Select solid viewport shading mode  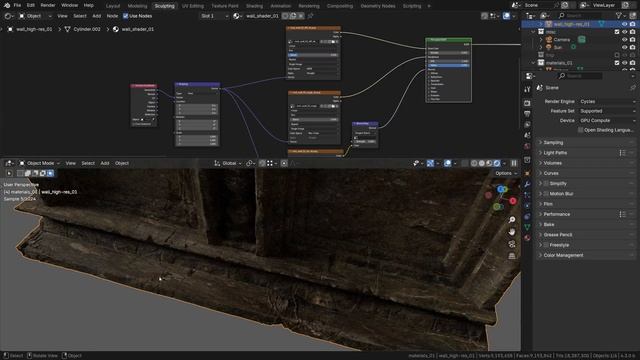pos(482,163)
